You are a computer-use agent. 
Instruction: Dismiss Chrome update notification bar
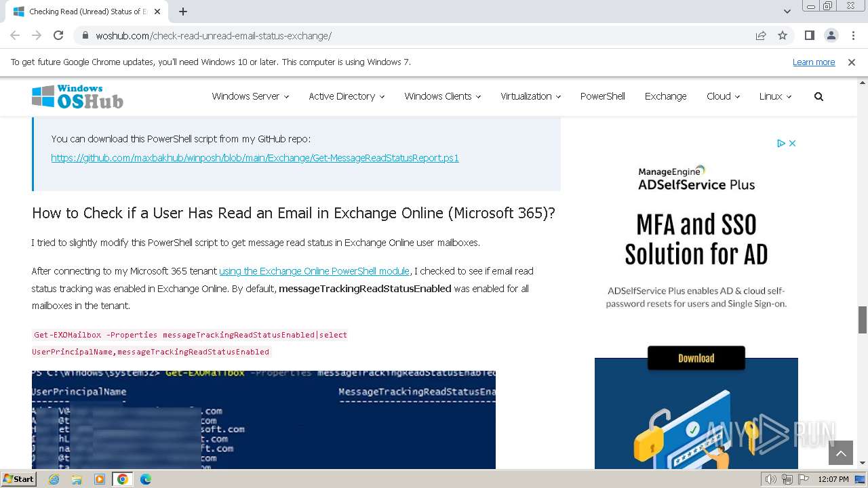(x=852, y=62)
